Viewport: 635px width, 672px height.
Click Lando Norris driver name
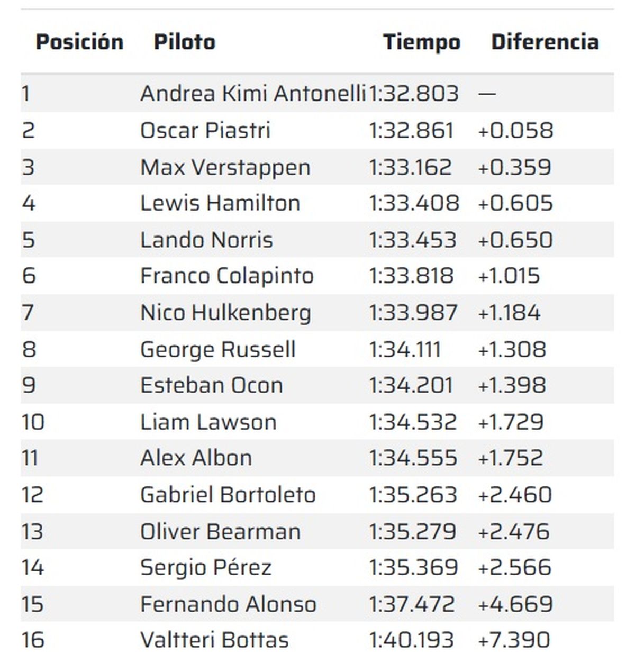(206, 240)
